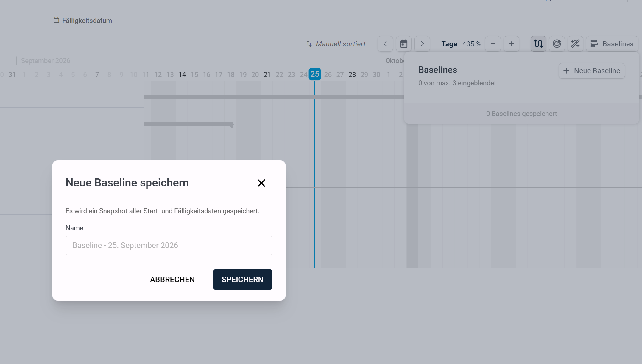
Task: Click the SPEICHERN button
Action: click(x=242, y=280)
